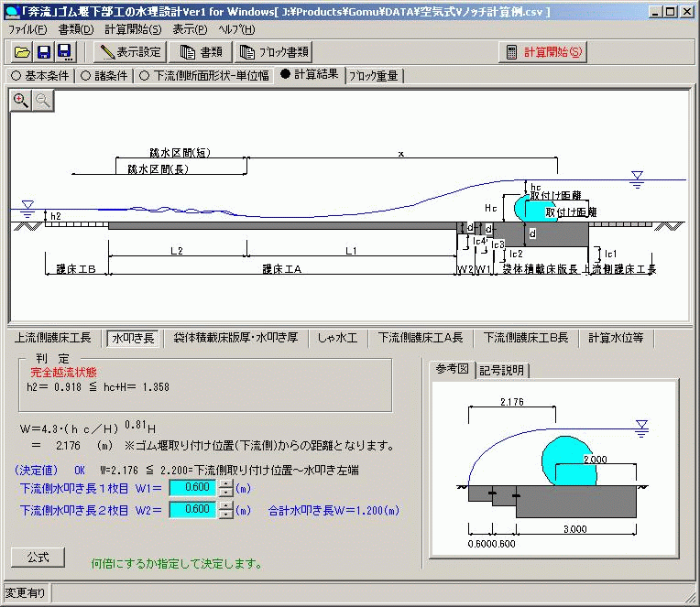
Task: Open file with the folder icon
Action: tap(22, 52)
